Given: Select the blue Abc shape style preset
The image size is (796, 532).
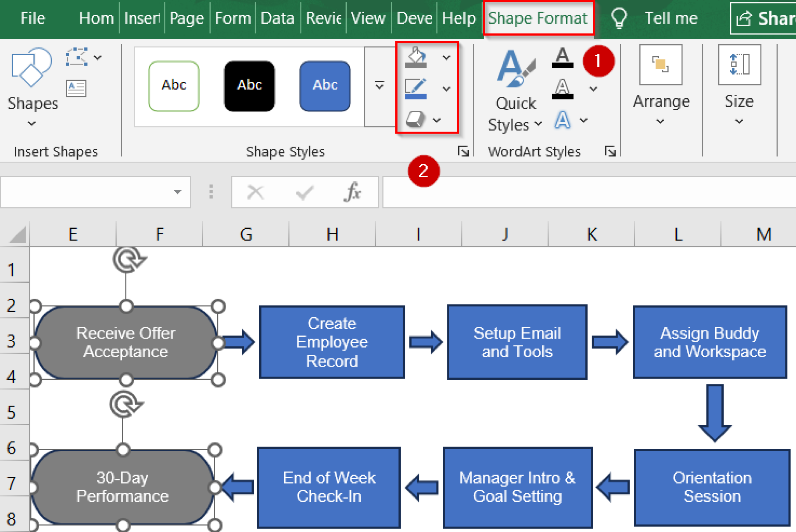Looking at the screenshot, I should (325, 85).
